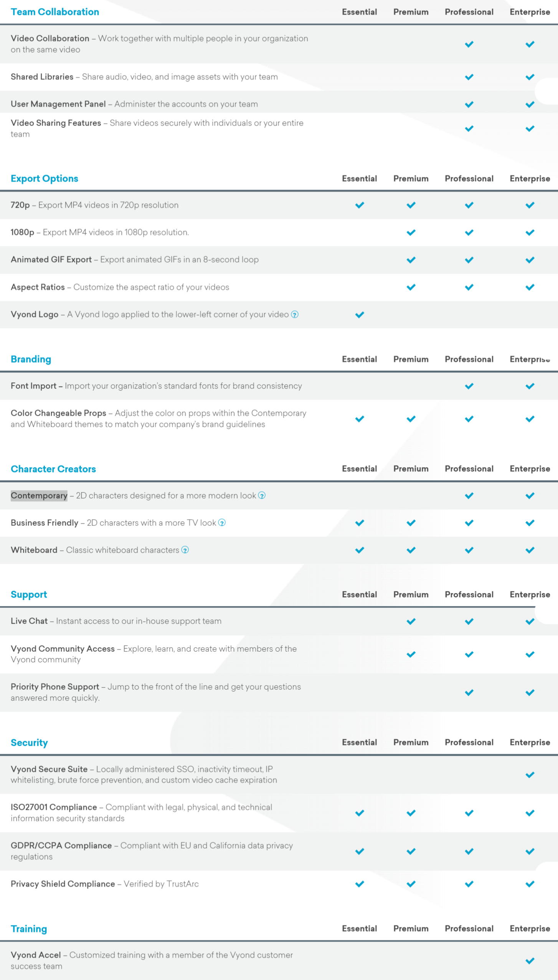Click the Professional column header in Support section
This screenshot has width=558, height=980.
(469, 594)
